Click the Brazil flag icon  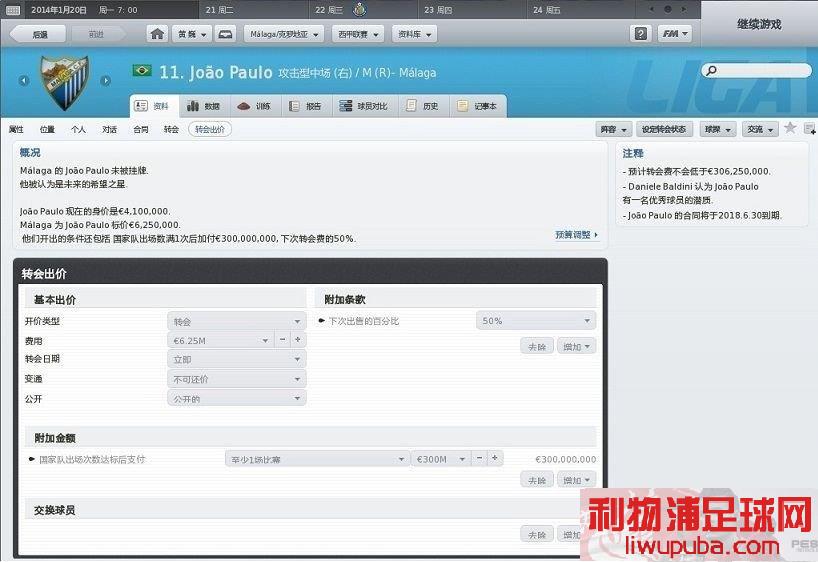coord(142,70)
